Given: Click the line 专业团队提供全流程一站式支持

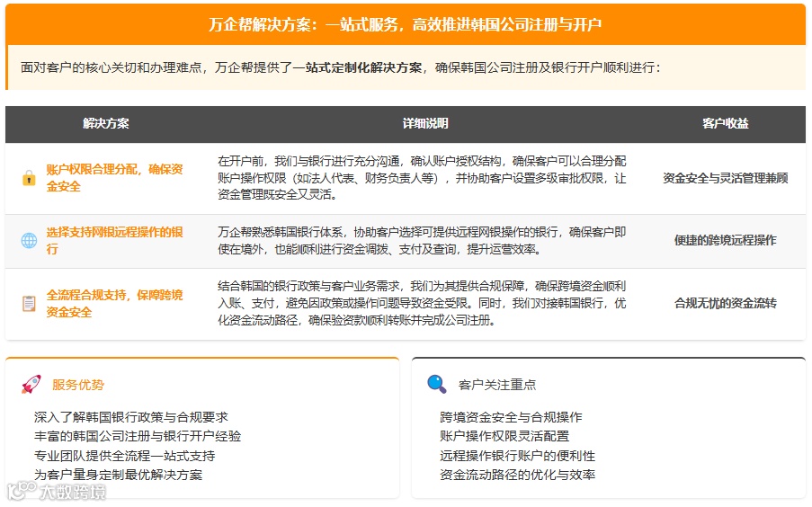Looking at the screenshot, I should pyautogui.click(x=125, y=456).
